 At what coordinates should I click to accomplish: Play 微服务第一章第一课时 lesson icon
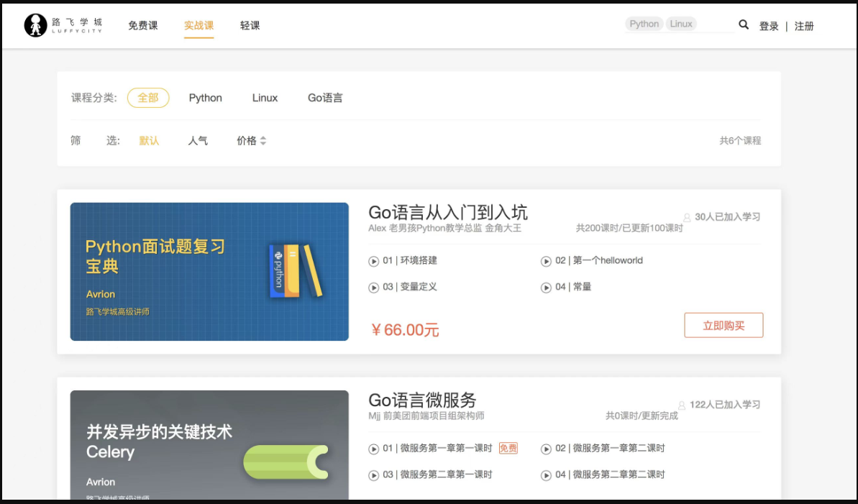click(x=374, y=449)
